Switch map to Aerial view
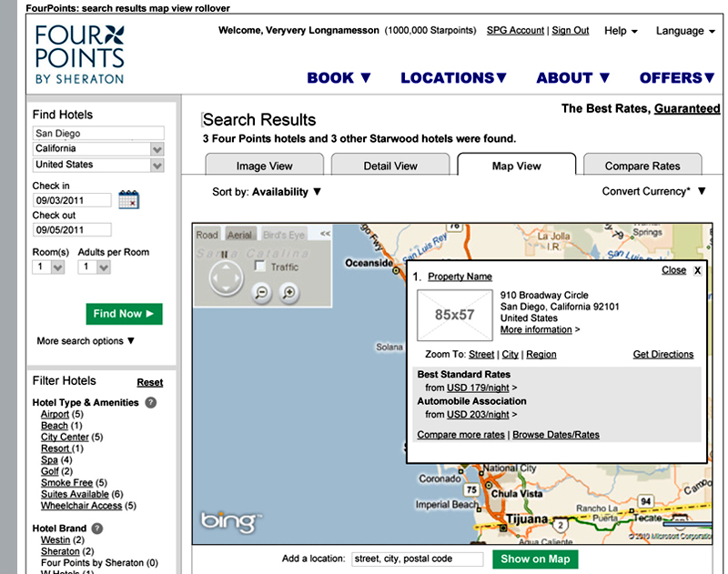The width and height of the screenshot is (728, 574). click(x=239, y=235)
